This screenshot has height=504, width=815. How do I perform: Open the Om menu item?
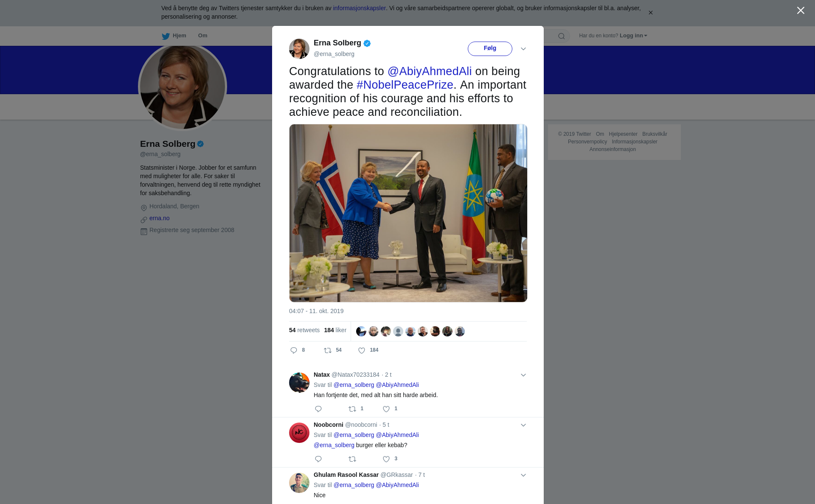pos(202,36)
